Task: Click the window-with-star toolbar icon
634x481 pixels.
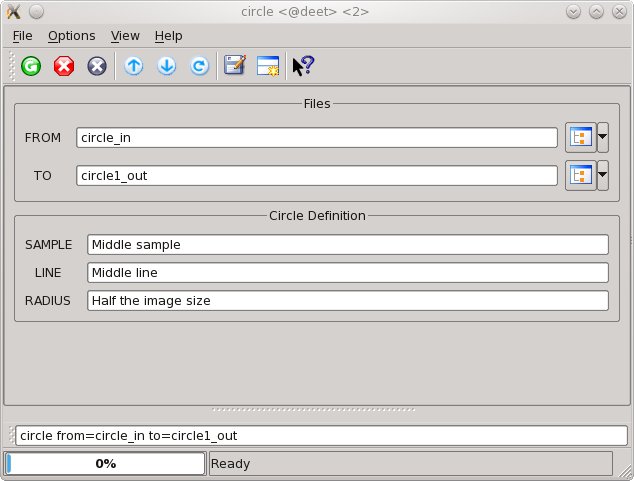Action: (x=268, y=66)
